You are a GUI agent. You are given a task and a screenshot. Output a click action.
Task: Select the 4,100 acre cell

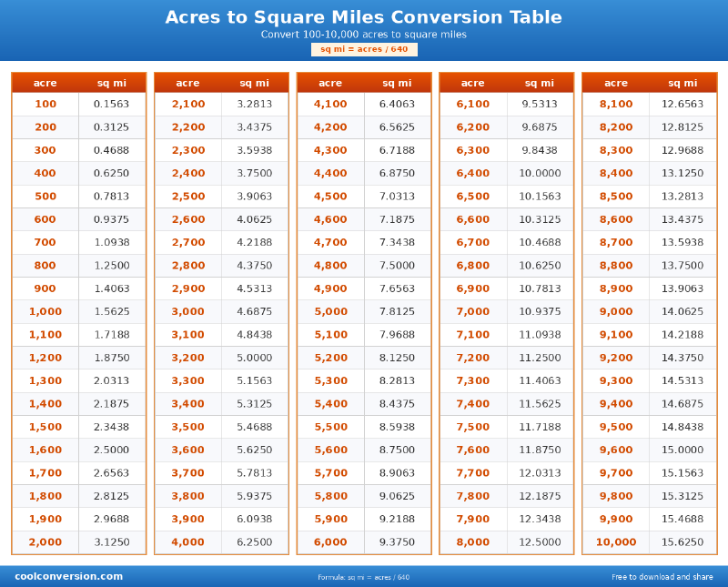point(330,104)
